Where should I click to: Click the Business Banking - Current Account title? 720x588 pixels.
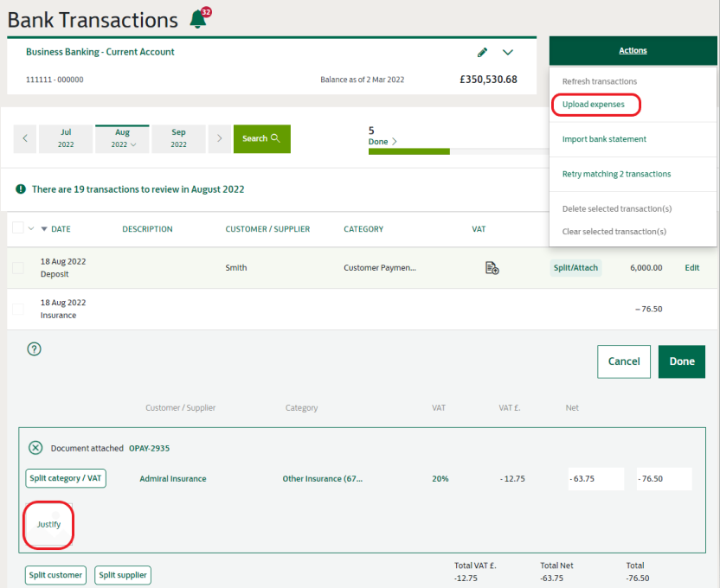pos(100,52)
